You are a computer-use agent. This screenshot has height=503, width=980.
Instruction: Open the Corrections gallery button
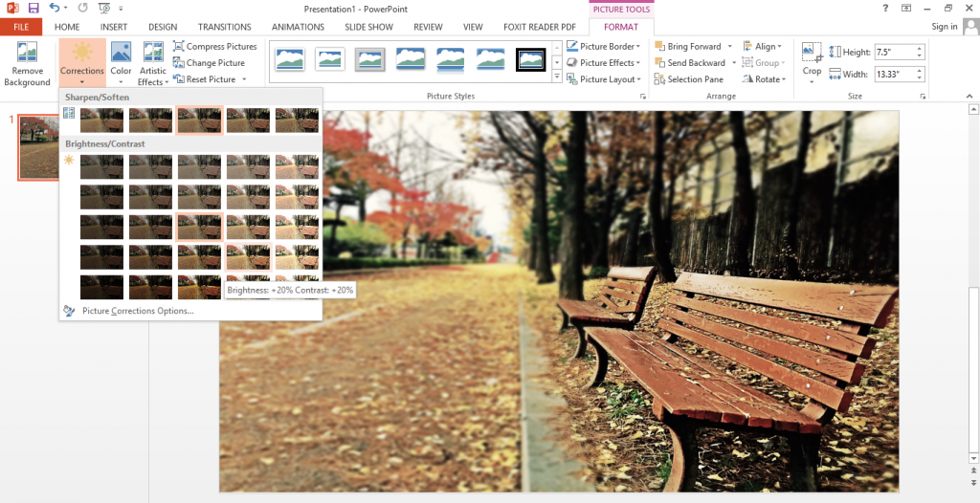tap(82, 64)
